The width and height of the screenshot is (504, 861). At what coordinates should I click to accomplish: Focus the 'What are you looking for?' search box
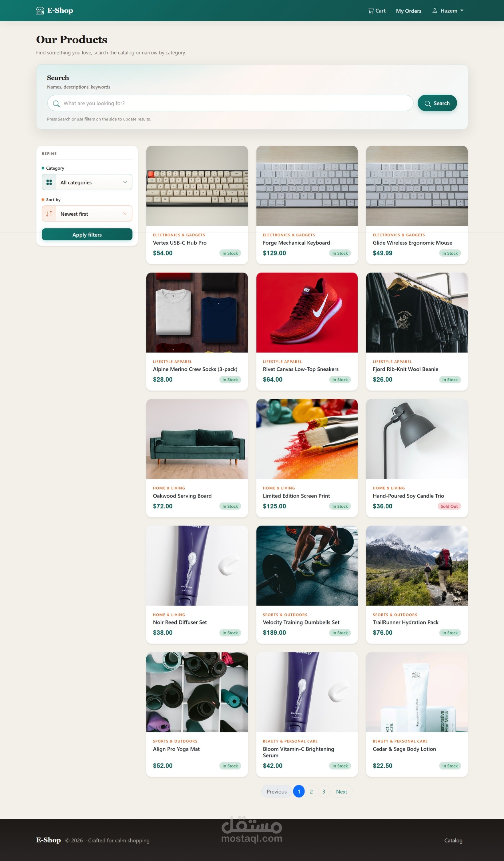click(x=230, y=103)
